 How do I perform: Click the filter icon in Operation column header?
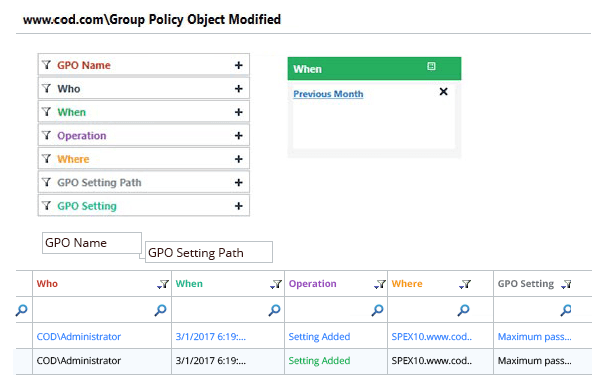click(x=380, y=284)
